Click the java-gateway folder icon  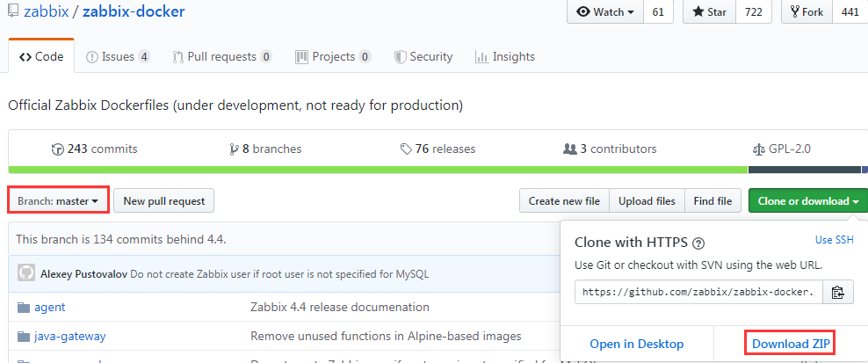click(23, 336)
